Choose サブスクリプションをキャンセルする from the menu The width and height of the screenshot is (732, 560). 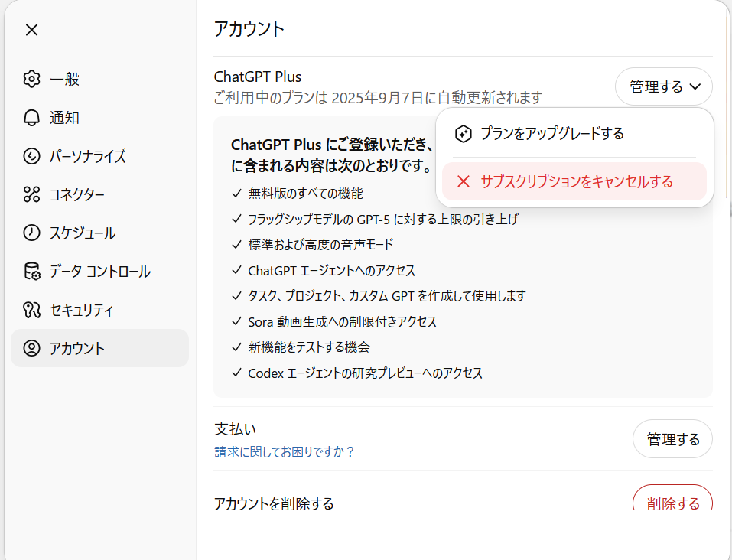(574, 181)
